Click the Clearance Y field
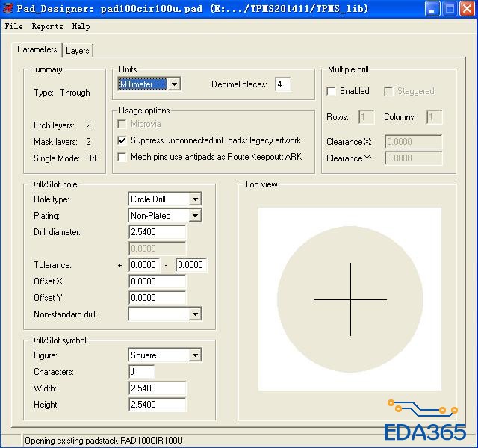478x448 pixels. coord(413,158)
